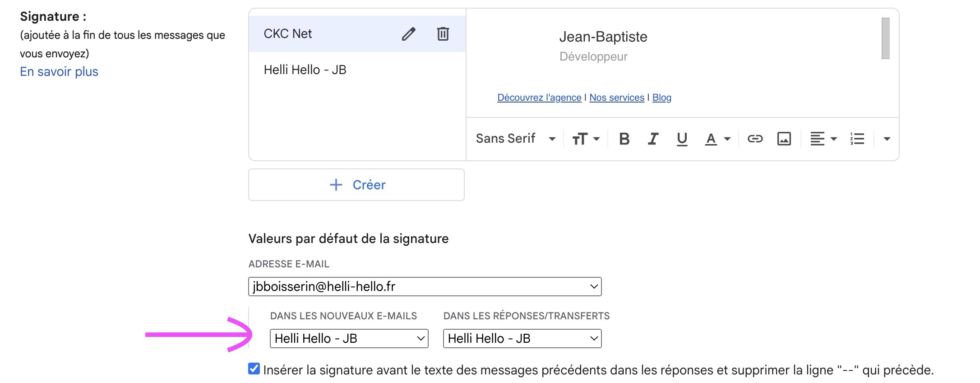
Task: Open the text size menu
Action: 586,139
